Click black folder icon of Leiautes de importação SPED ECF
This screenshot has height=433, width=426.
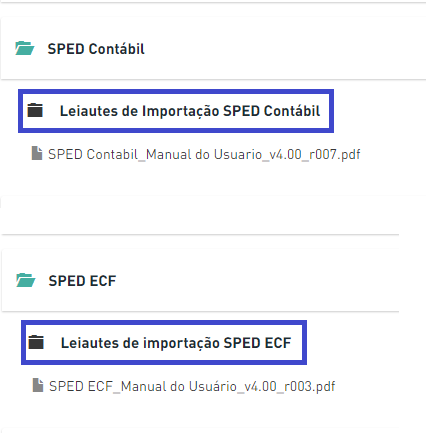click(x=36, y=342)
